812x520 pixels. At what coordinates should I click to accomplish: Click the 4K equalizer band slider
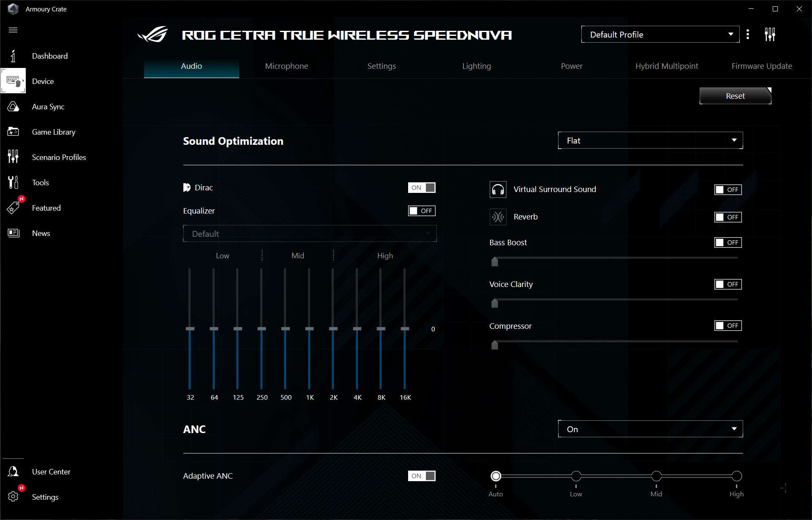point(357,328)
